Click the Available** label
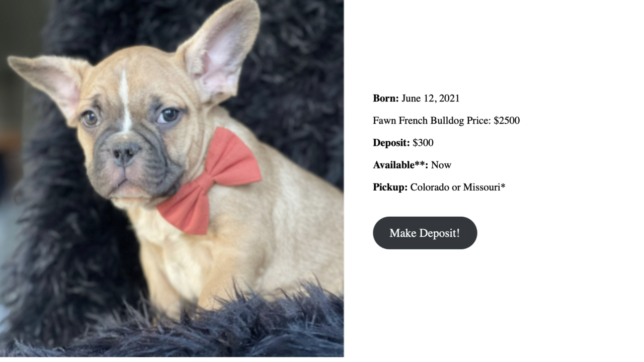Image resolution: width=644 pixels, height=362 pixels. [400, 165]
